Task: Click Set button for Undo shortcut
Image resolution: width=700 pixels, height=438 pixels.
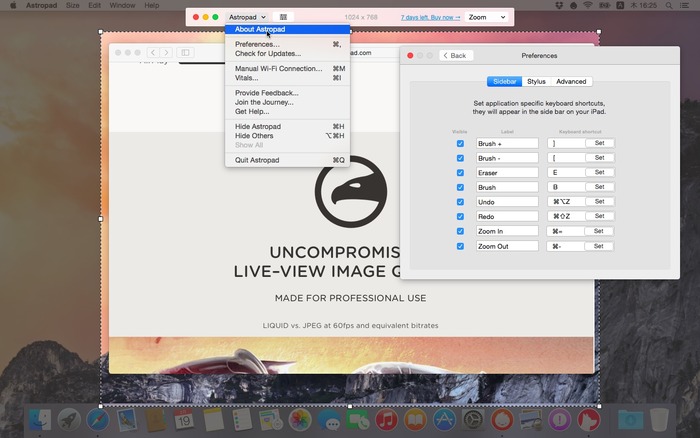Action: tap(600, 201)
